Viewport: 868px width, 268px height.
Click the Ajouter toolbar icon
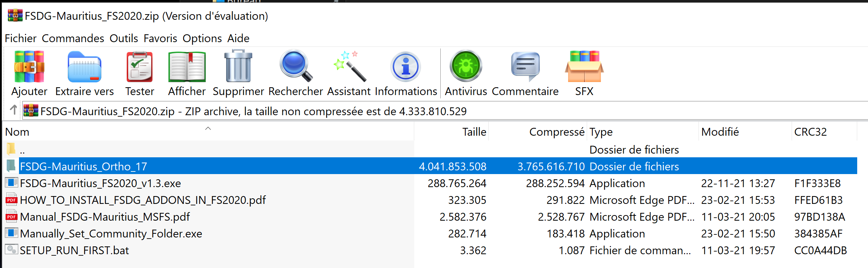tap(29, 67)
